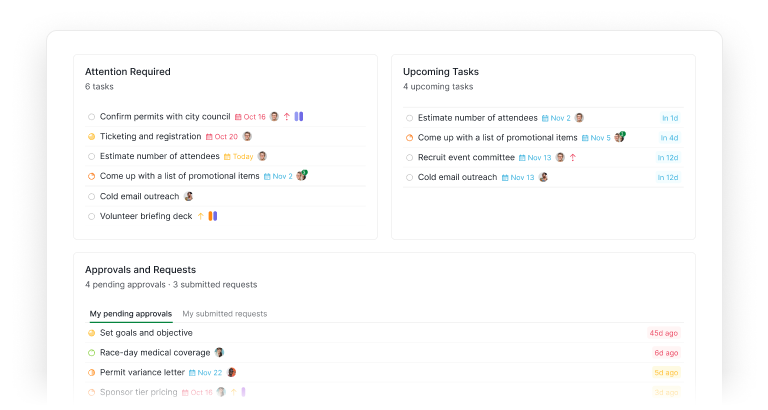The height and width of the screenshot is (410, 768).
Task: Click Nov 5 due date in Upcoming Tasks
Action: [596, 138]
